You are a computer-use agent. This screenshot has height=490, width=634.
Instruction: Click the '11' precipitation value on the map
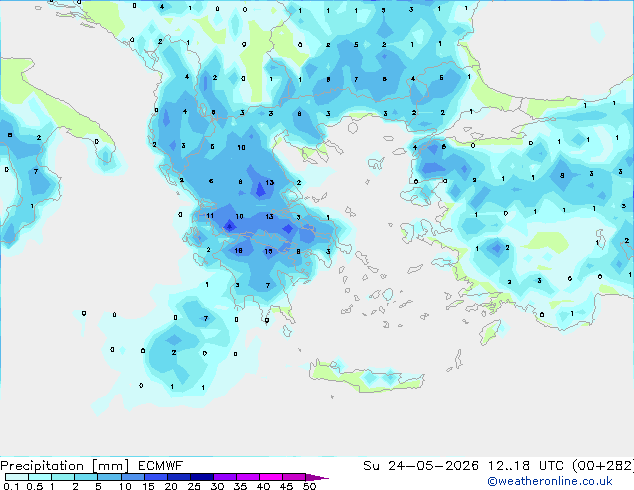click(209, 215)
